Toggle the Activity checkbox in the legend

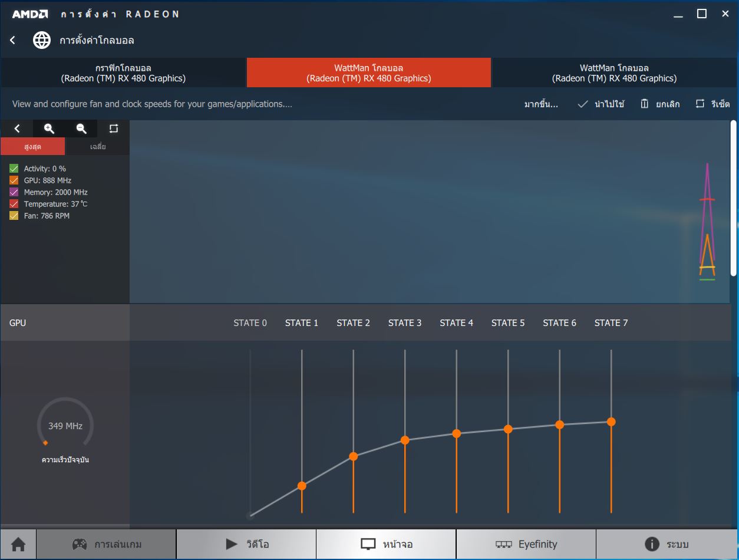(x=14, y=169)
